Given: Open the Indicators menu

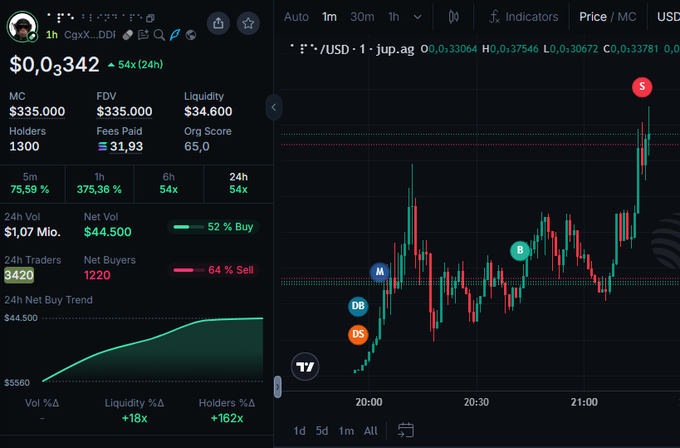Looking at the screenshot, I should click(x=524, y=17).
